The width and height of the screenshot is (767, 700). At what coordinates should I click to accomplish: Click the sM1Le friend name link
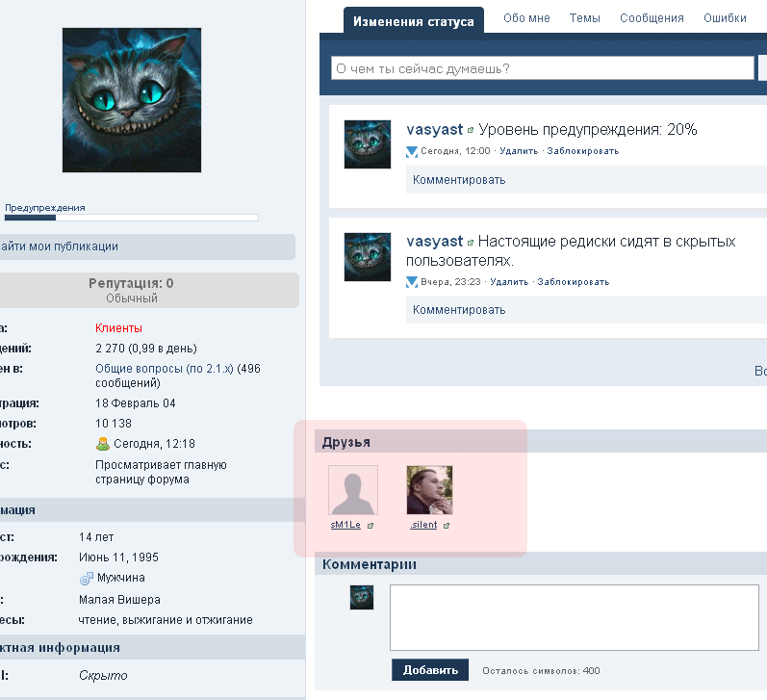(x=345, y=525)
